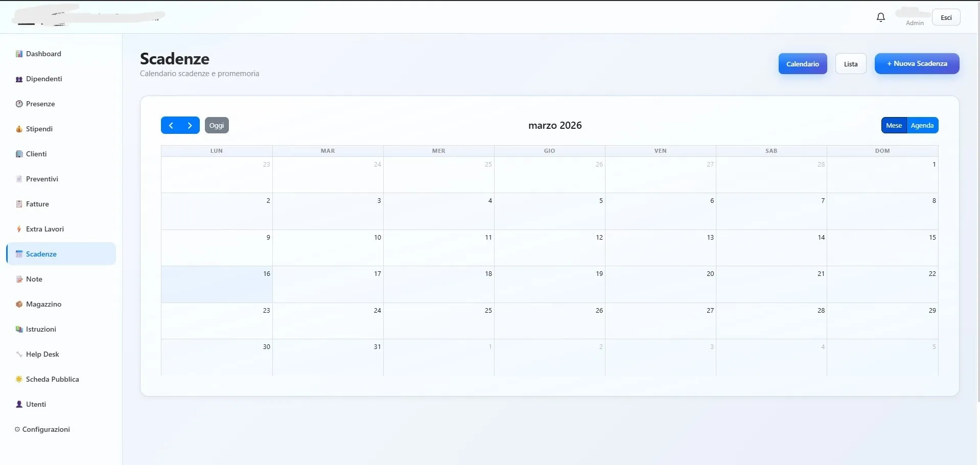Switch to Lista view

tap(851, 64)
